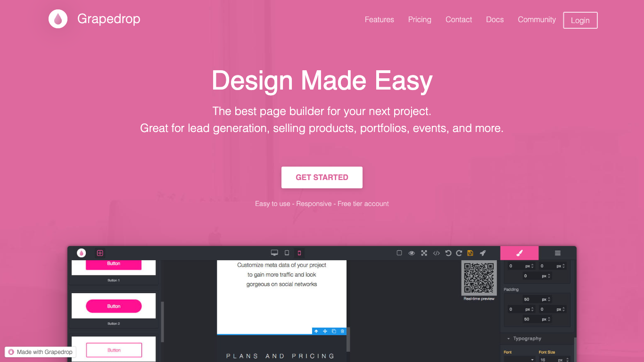Image resolution: width=644 pixels, height=362 pixels.
Task: Select the desktop device preview icon
Action: (274, 253)
